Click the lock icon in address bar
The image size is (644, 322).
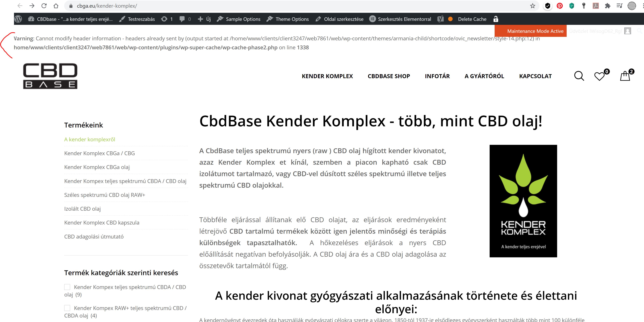tap(71, 6)
